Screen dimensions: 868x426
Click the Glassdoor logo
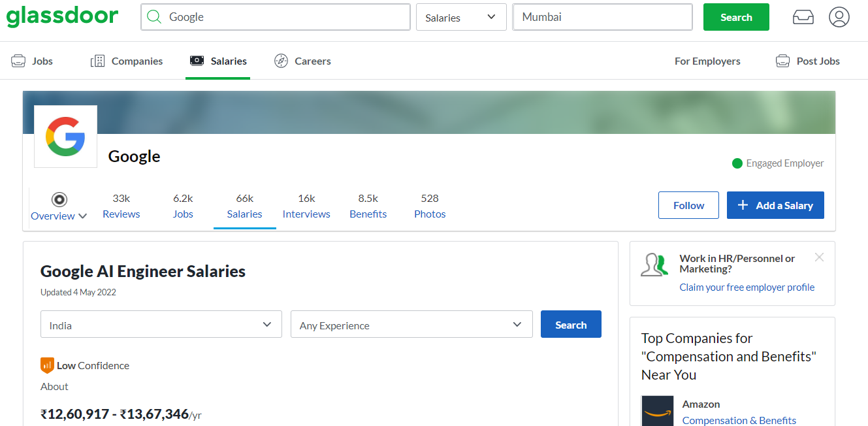pyautogui.click(x=63, y=16)
